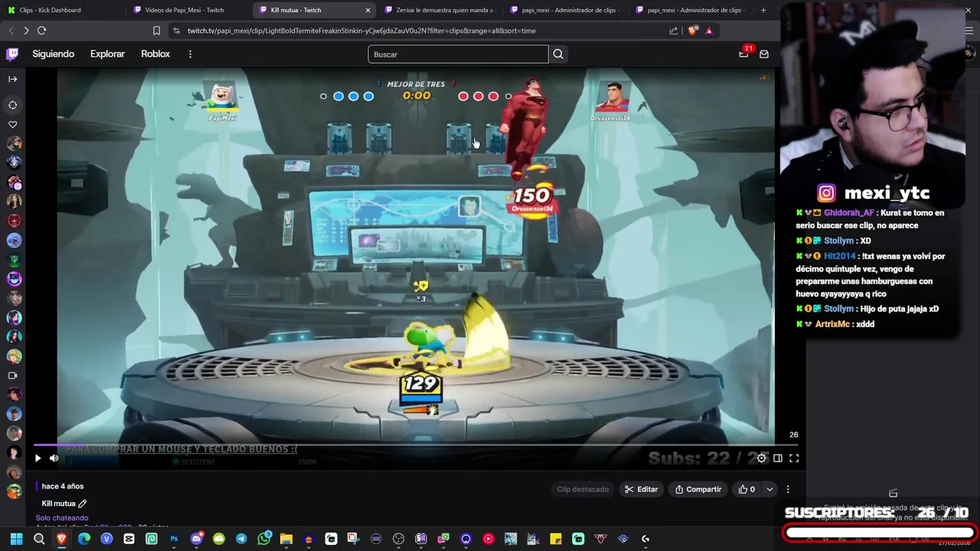
Task: Click the clip progress seek bar
Action: click(x=417, y=445)
